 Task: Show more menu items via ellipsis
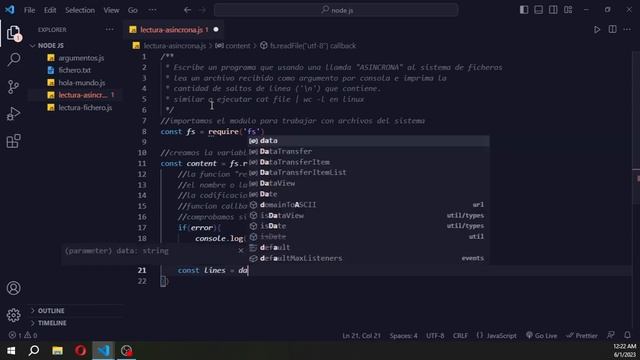[152, 10]
